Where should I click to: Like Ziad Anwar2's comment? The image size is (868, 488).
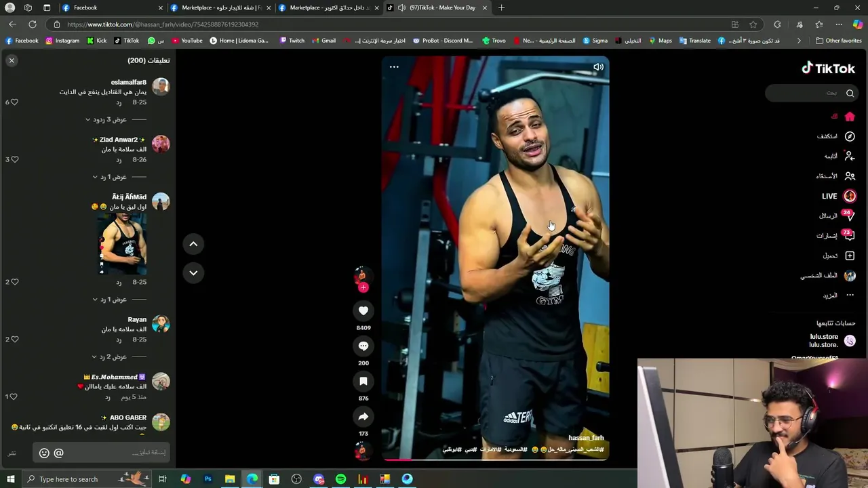pos(14,159)
